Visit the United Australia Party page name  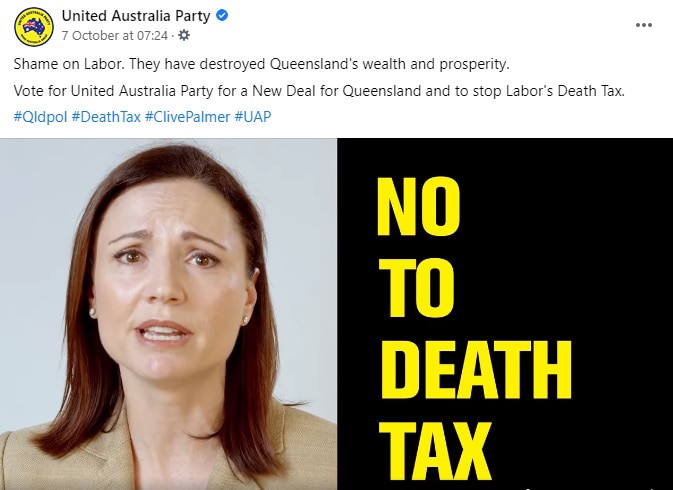point(136,16)
